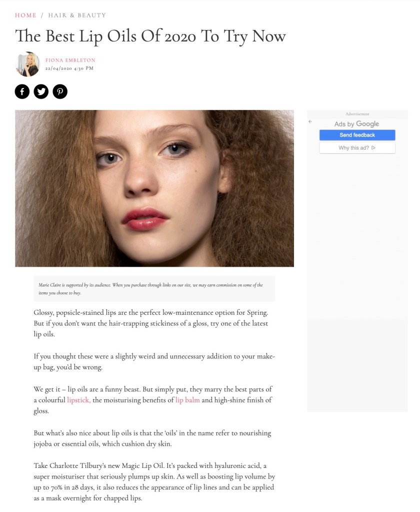Image resolution: width=420 pixels, height=512 pixels.
Task: Open FIONA EMBLETON author page link
Action: [70, 60]
